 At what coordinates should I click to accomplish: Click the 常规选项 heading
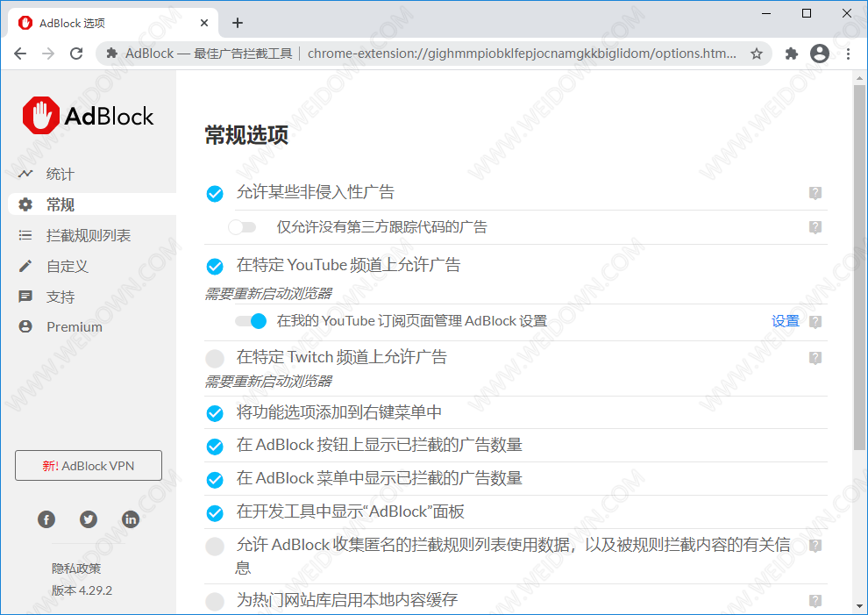point(246,134)
